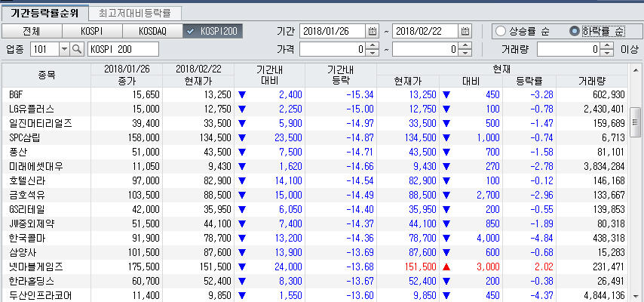Select the 넷마블게임즈 stock row
Screen dimensions: 644x302
pyautogui.click(x=315, y=267)
